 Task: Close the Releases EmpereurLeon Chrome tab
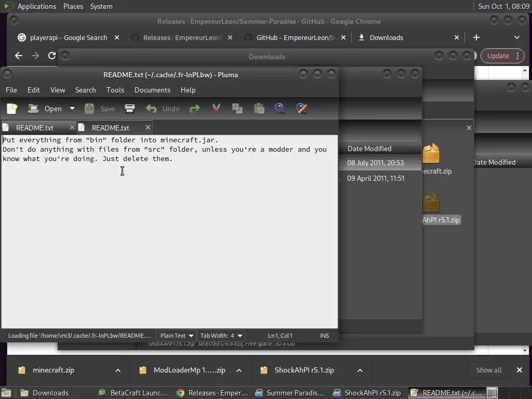[230, 37]
